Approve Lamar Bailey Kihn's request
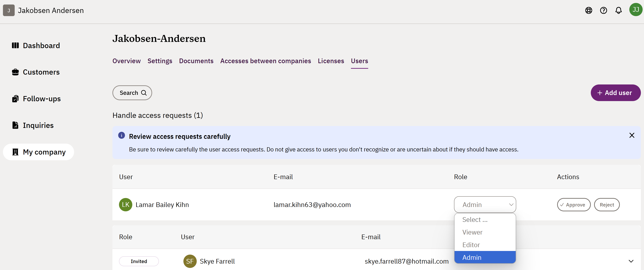This screenshot has height=270, width=644. (x=574, y=205)
